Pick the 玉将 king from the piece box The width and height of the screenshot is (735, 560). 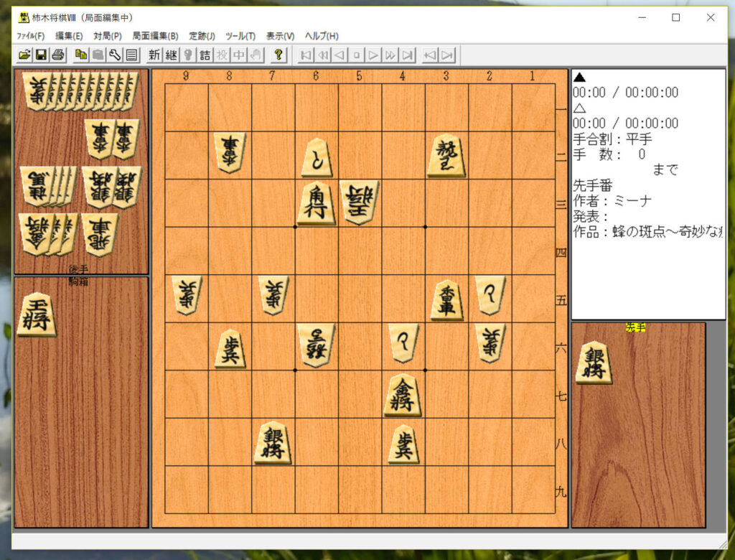click(37, 314)
